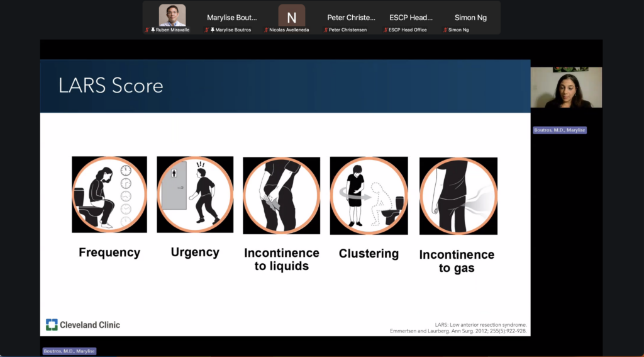Select the Simon Ng participant tile

point(470,18)
